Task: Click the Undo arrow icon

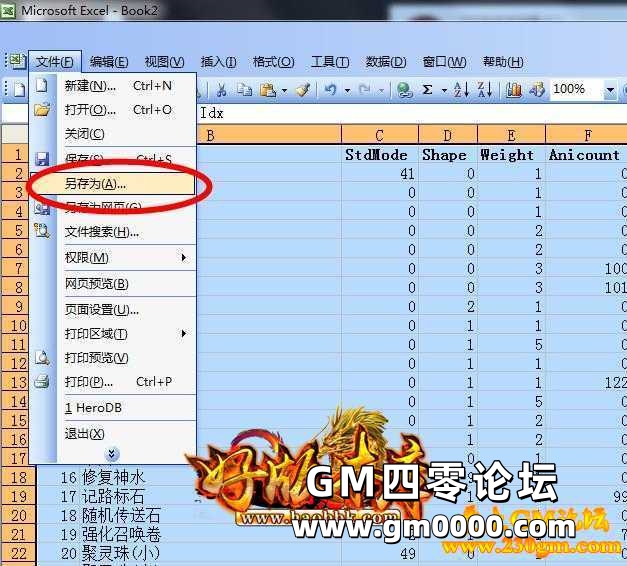Action: (x=330, y=89)
